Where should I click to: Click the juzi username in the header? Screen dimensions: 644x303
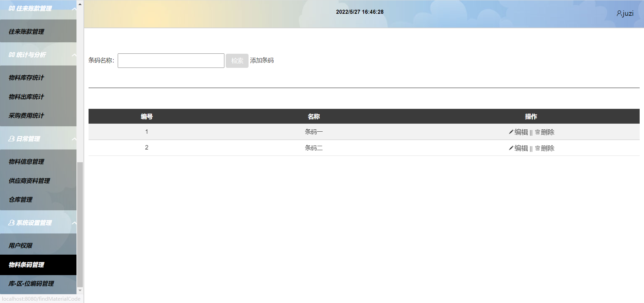[628, 13]
